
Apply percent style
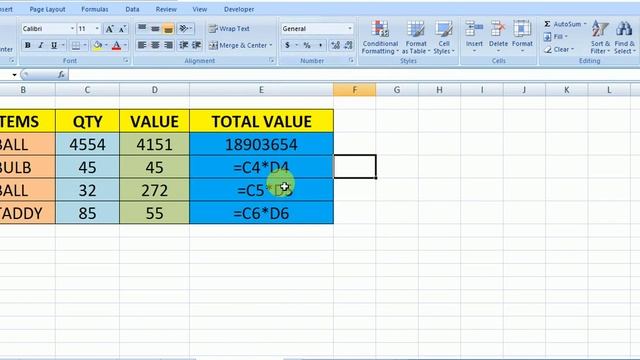point(307,45)
